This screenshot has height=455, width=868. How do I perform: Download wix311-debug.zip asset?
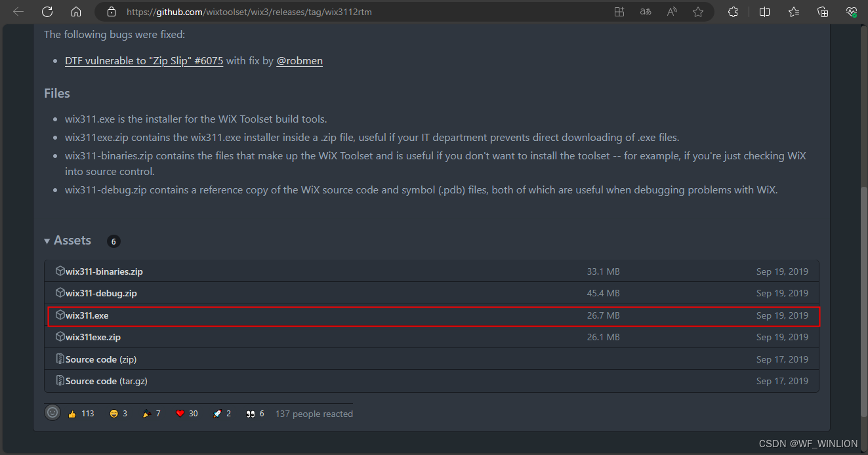101,293
